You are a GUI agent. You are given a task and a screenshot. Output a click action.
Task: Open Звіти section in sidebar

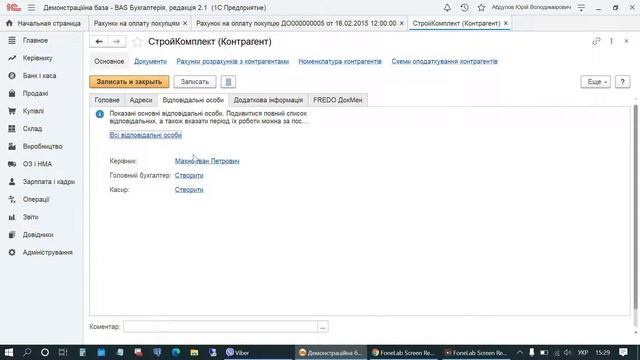pyautogui.click(x=31, y=217)
